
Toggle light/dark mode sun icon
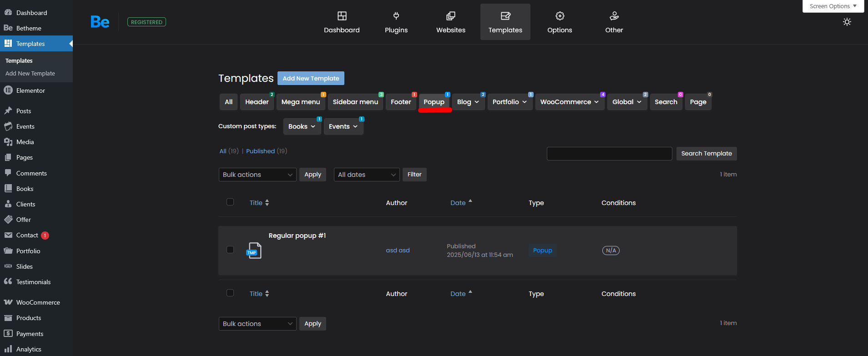point(847,22)
